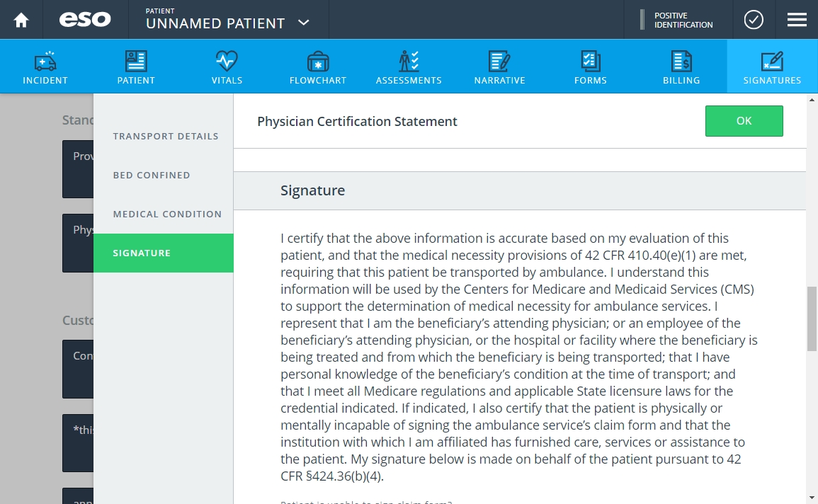The image size is (818, 504).
Task: Switch to the Signatures tab
Action: click(772, 67)
